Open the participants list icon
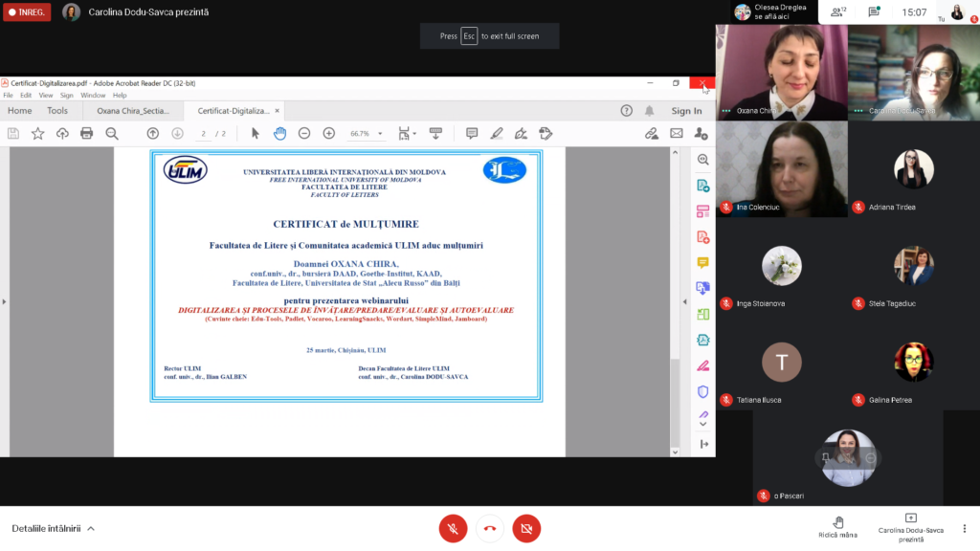Image resolution: width=980 pixels, height=551 pixels. 837,12
